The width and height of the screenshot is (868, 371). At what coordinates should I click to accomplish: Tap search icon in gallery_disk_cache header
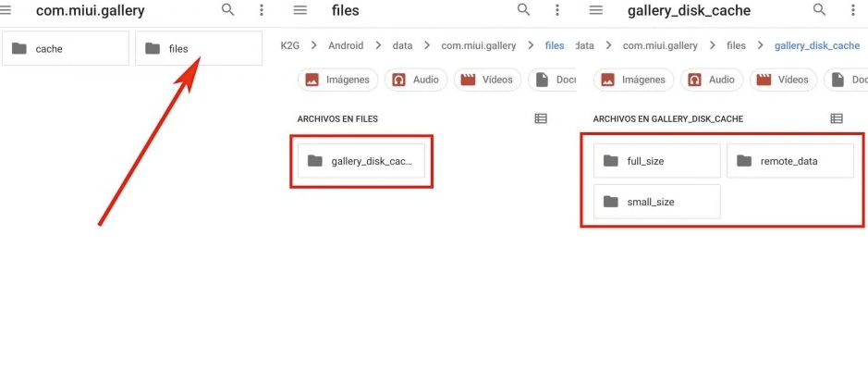[820, 10]
